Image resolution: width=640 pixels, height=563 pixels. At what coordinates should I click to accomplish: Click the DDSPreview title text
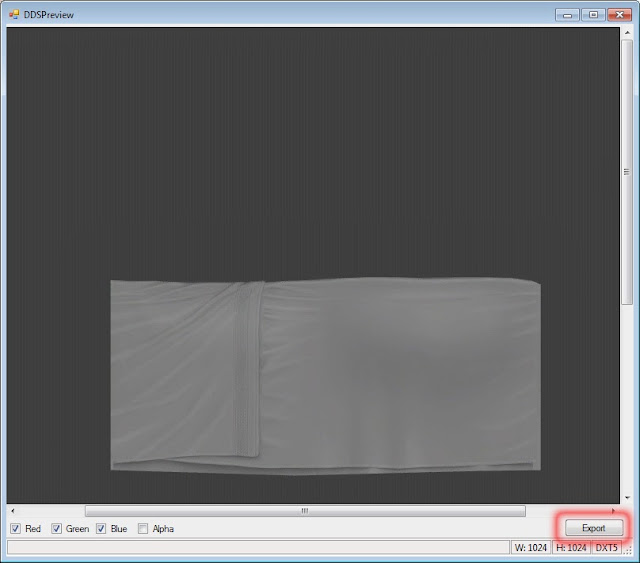pyautogui.click(x=49, y=15)
